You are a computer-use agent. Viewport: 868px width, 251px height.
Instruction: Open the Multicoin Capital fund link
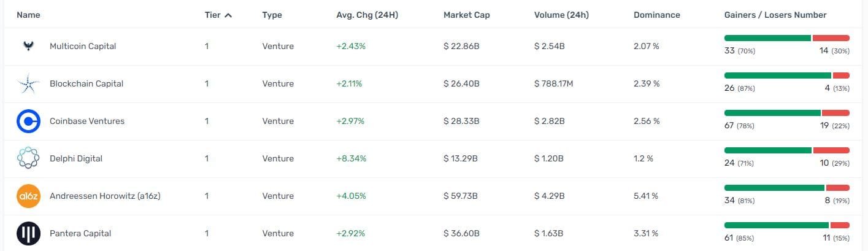tap(83, 46)
